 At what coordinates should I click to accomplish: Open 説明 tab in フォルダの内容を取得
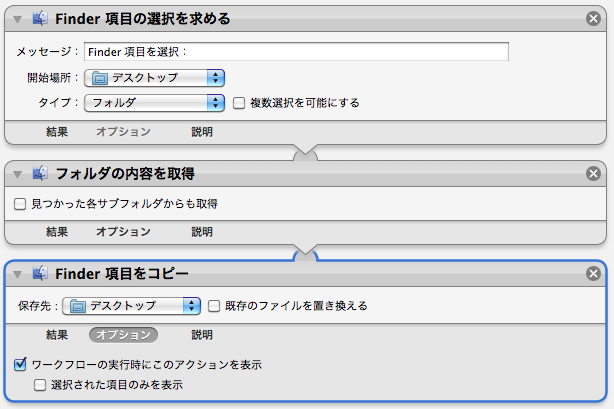pyautogui.click(x=202, y=232)
